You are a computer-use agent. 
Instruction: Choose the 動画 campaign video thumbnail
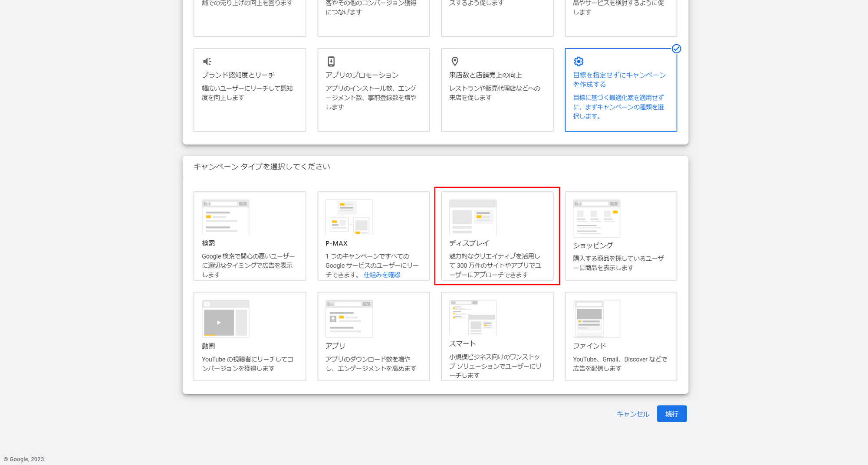click(x=226, y=319)
